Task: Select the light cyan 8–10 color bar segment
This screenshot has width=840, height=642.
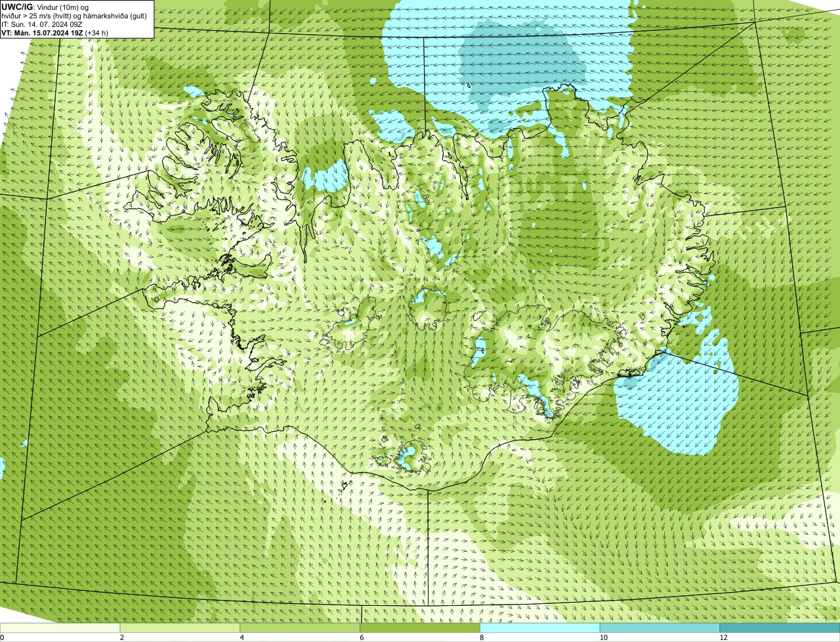Action: tap(540, 628)
